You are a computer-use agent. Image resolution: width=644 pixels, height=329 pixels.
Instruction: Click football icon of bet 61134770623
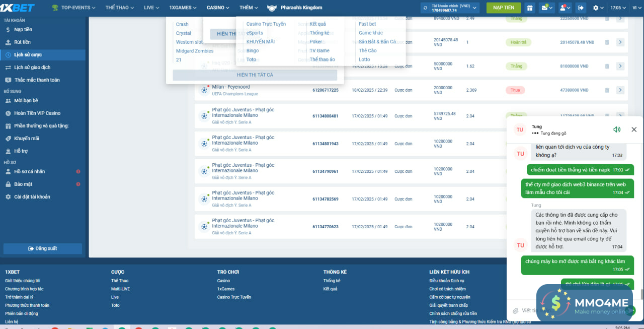pyautogui.click(x=204, y=227)
